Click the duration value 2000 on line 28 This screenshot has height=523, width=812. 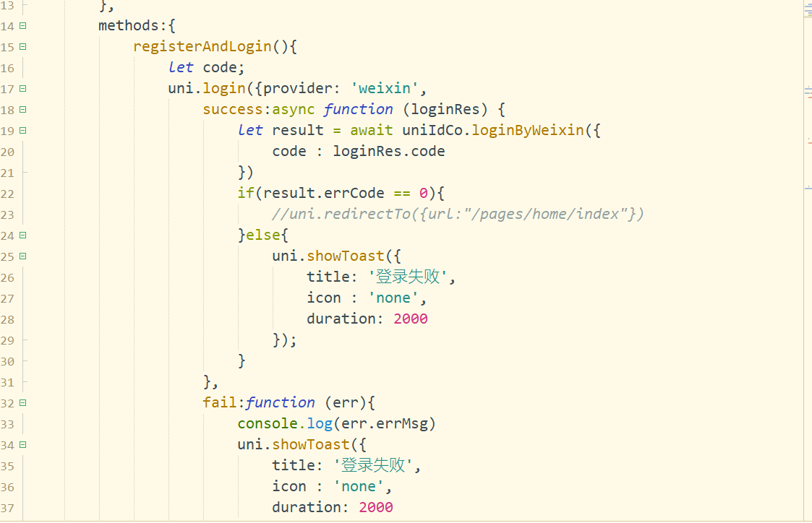(x=410, y=319)
